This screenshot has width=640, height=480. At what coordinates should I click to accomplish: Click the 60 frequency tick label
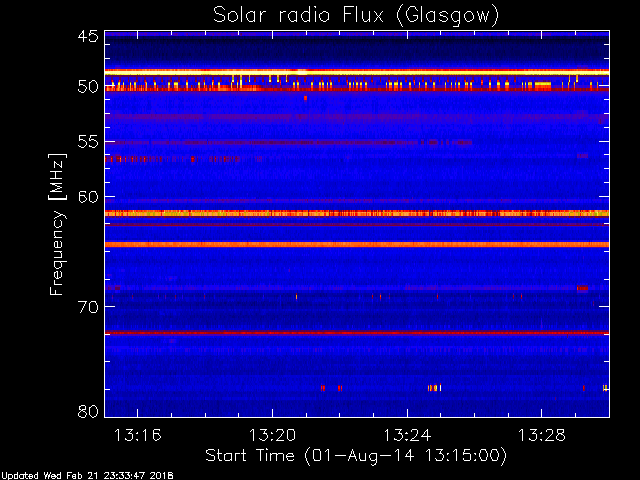88,197
